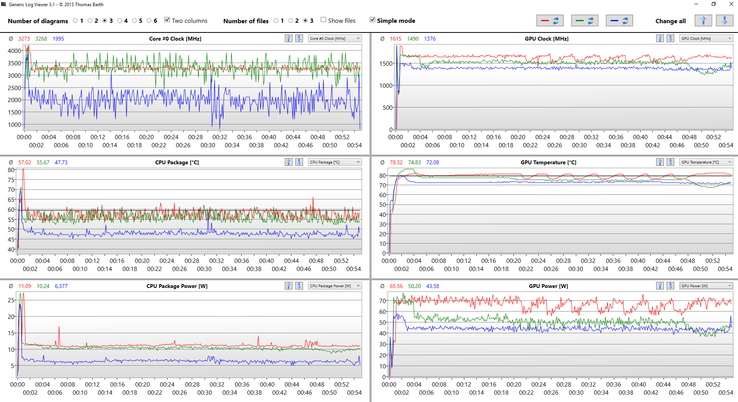738x402 pixels.
Task: Click down arrow in GPU Clock chart
Action: [x=670, y=39]
